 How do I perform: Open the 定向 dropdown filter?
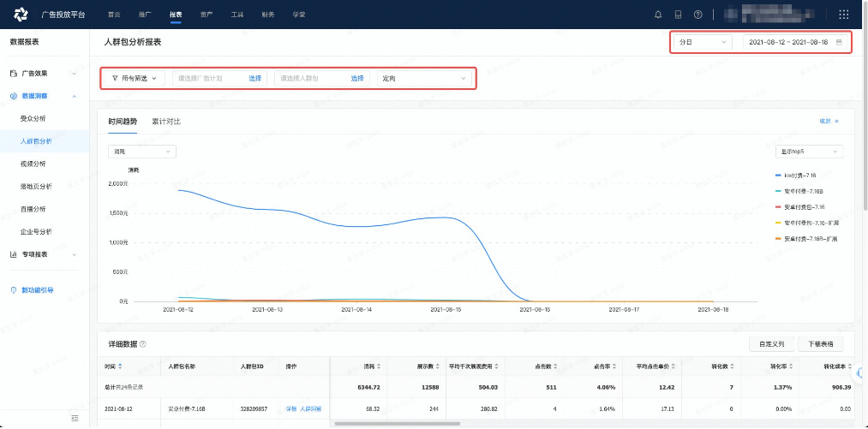pos(425,78)
